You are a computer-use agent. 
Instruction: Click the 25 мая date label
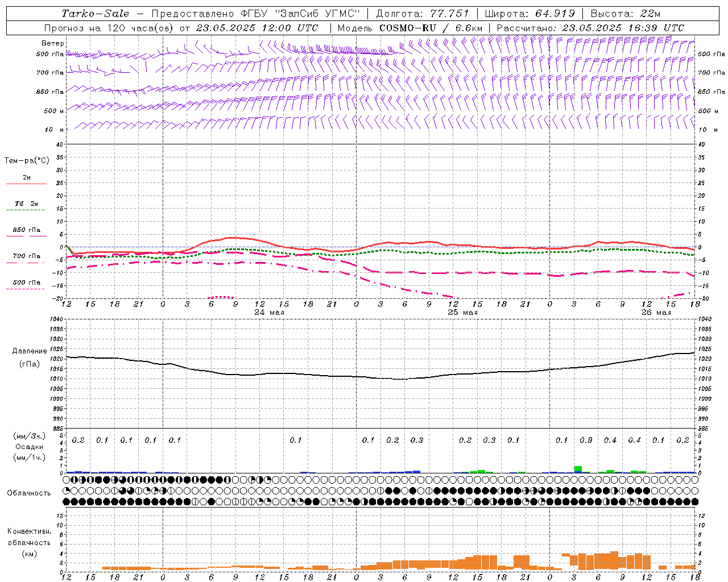[x=463, y=313]
